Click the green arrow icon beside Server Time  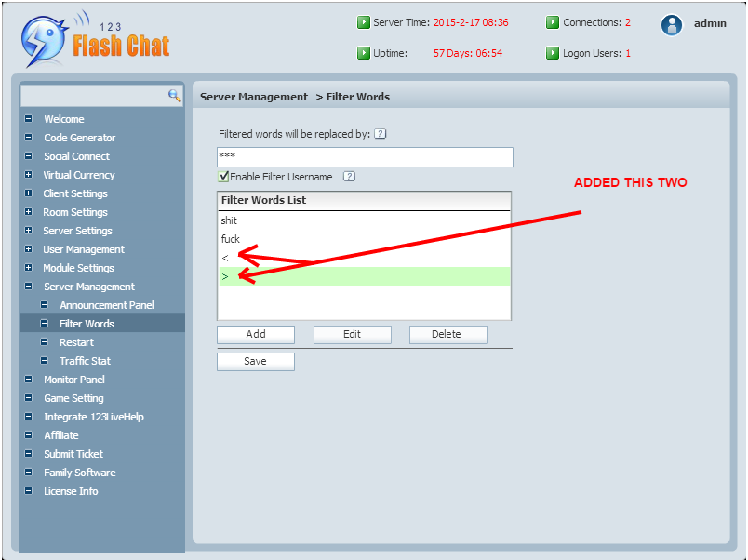click(x=364, y=21)
